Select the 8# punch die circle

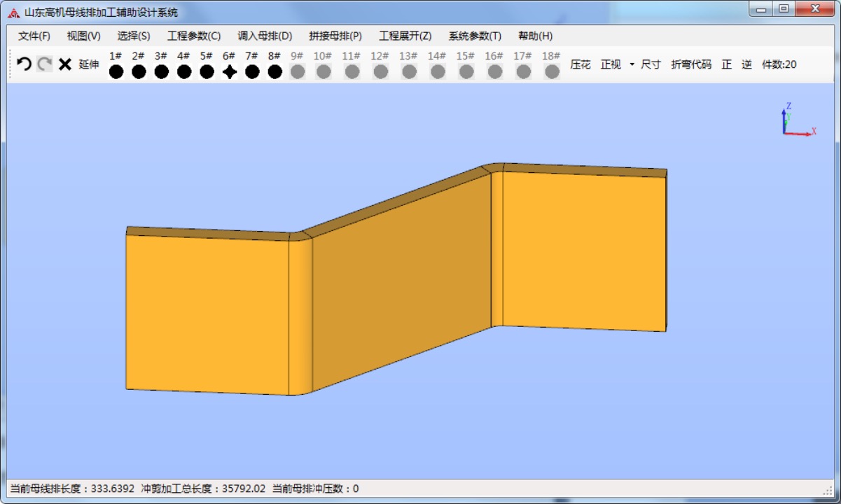pos(274,71)
